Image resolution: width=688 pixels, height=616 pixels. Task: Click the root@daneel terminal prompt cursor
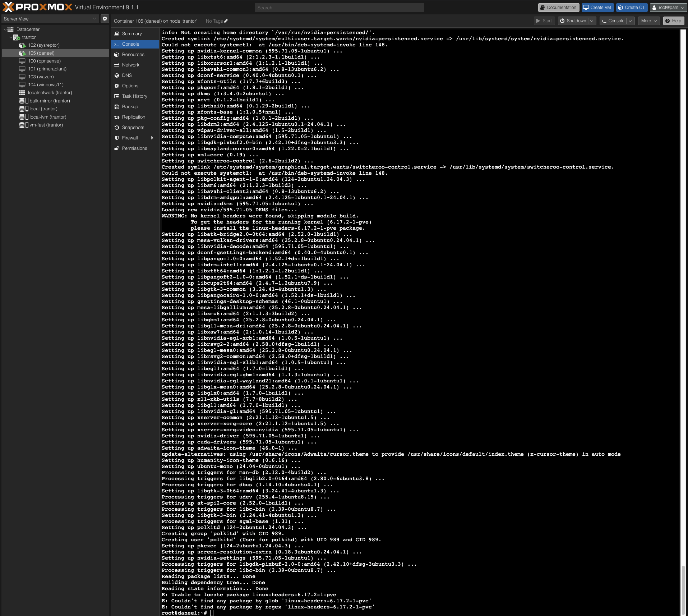tap(212, 613)
